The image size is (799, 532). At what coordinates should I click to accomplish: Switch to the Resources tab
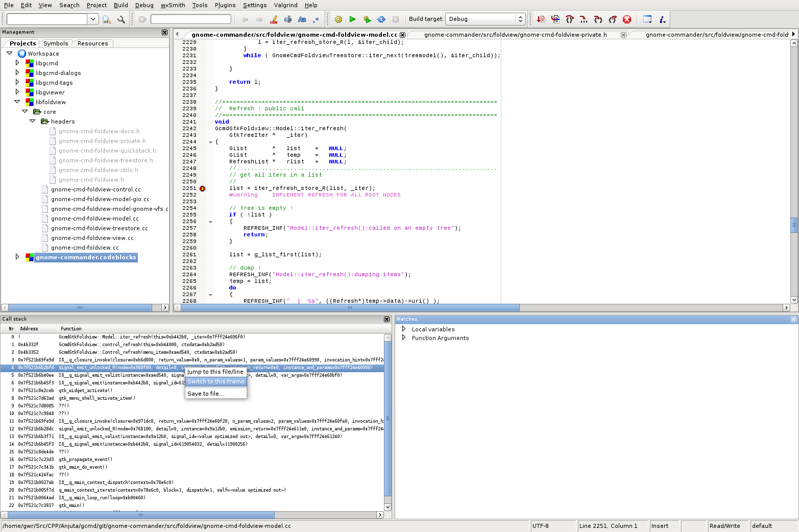(x=92, y=43)
